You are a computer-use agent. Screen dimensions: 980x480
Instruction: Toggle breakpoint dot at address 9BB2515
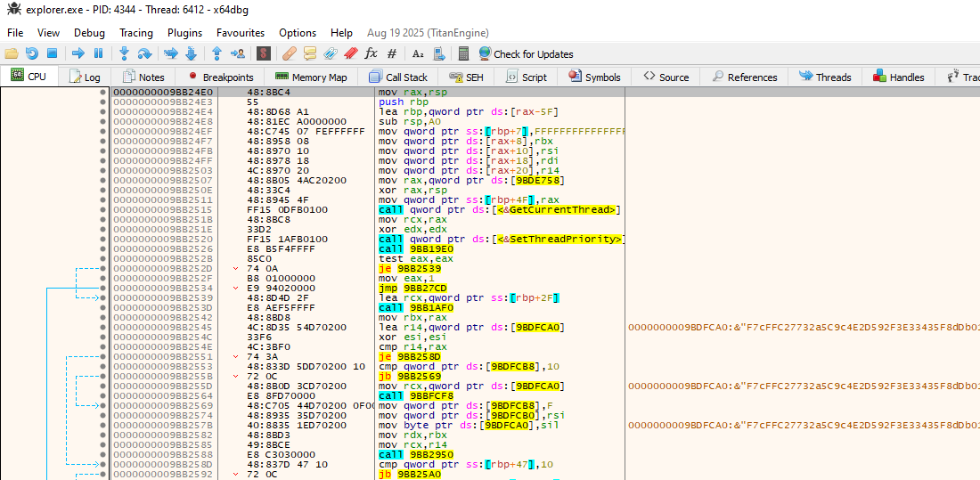pyautogui.click(x=103, y=209)
